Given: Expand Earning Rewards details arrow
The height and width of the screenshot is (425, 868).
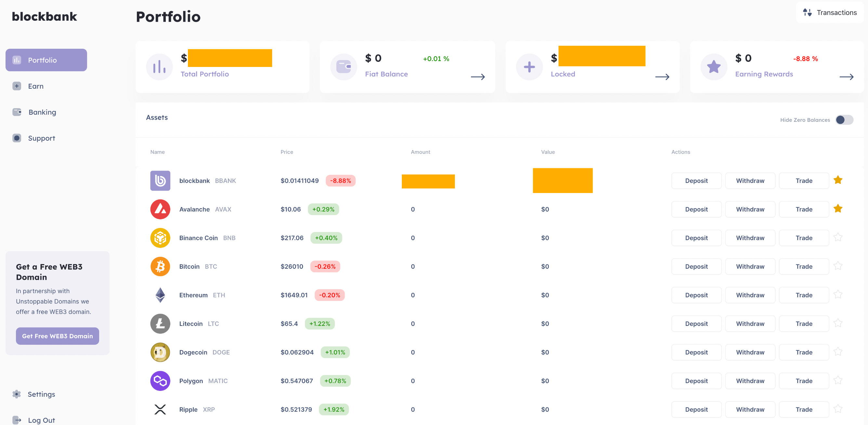Looking at the screenshot, I should 848,77.
